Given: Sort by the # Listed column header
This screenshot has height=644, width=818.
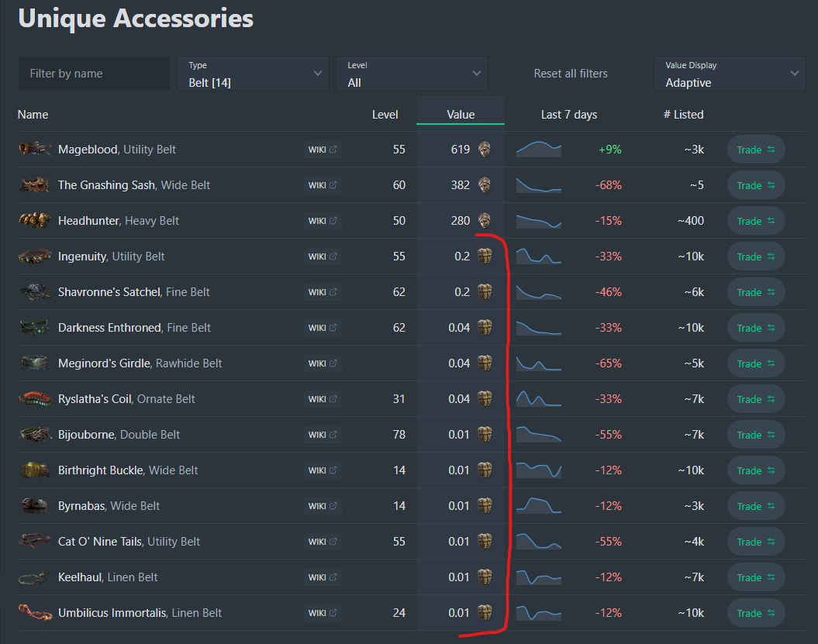Looking at the screenshot, I should point(683,115).
